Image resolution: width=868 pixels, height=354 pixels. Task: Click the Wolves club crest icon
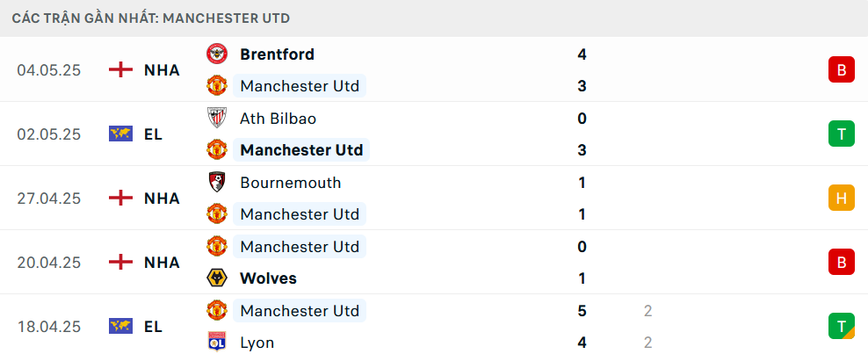click(217, 278)
